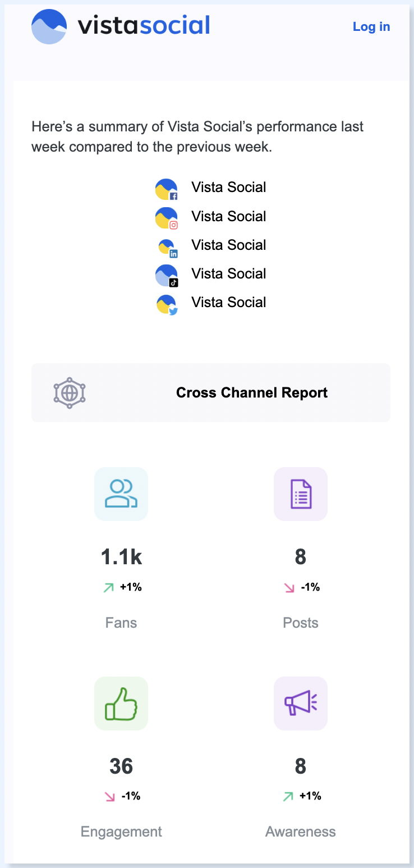Open the Cross Channel Report heading
Viewport: 414px width, 868px height.
252,392
